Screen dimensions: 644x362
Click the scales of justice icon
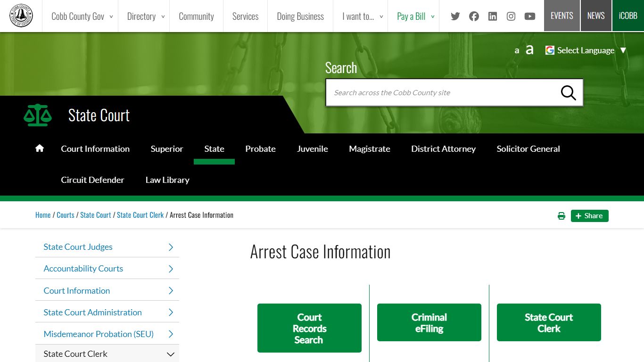pos(38,115)
